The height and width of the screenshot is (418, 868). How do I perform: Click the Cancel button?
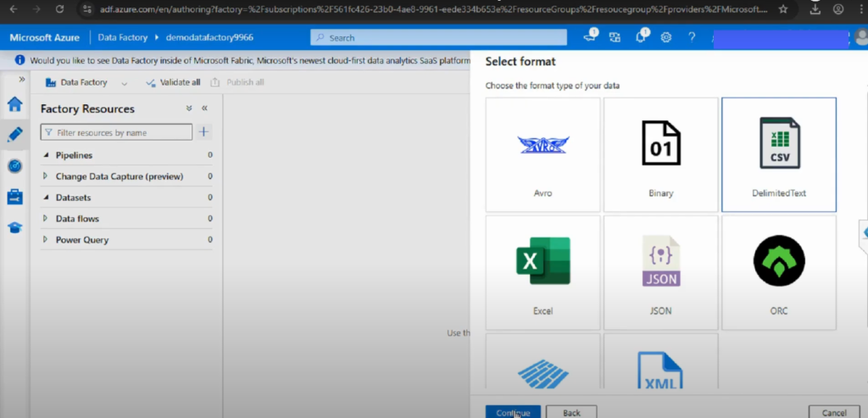[834, 412]
